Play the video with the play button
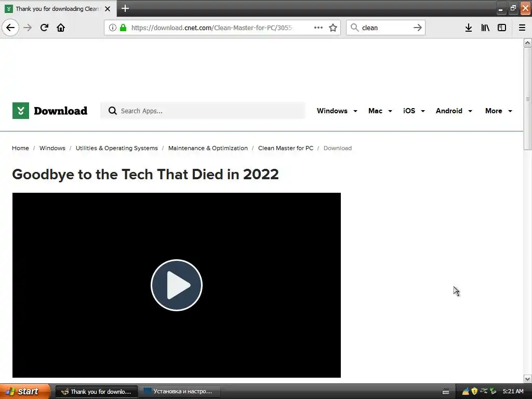Viewport: 532px width, 399px height. 177,285
